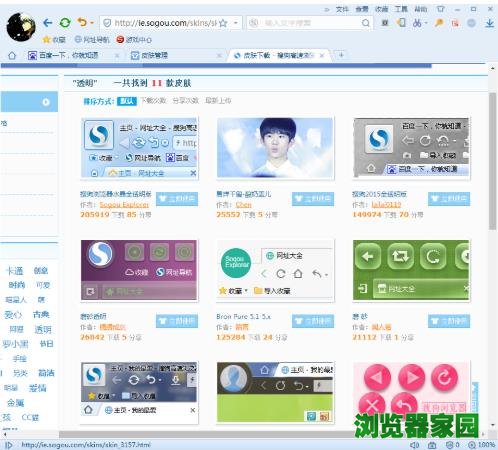Click the 古典 tag in sidebar
The image size is (498, 450).
(x=41, y=314)
